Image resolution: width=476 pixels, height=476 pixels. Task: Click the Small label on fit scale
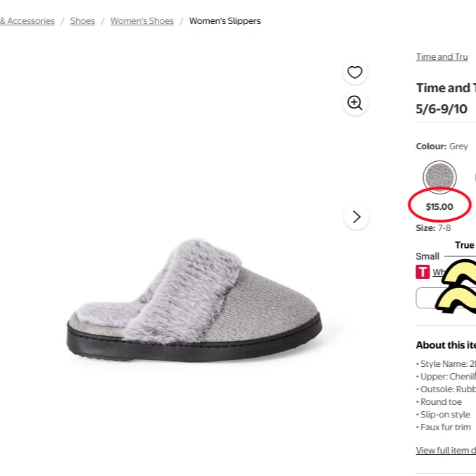tap(427, 256)
